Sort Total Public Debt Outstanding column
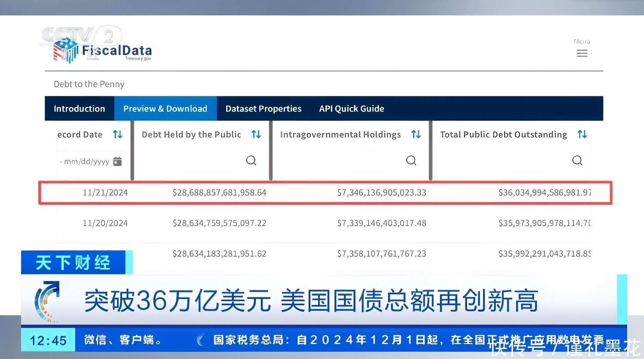Screen dimensions: 644x359 pos(582,134)
